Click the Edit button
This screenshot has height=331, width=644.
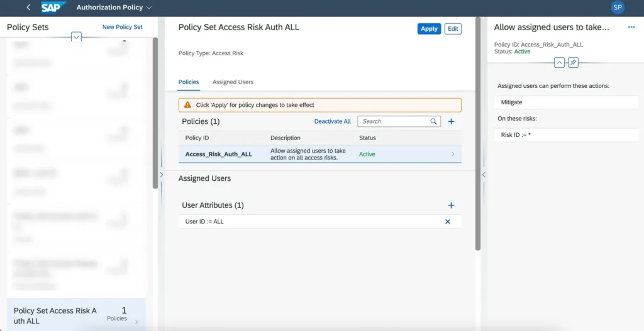453,29
